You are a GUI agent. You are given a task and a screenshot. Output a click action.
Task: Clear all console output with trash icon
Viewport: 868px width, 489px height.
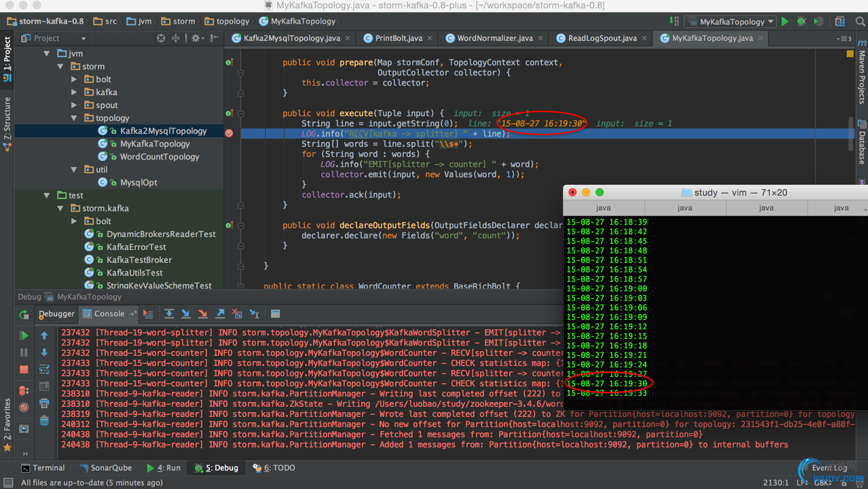point(44,420)
